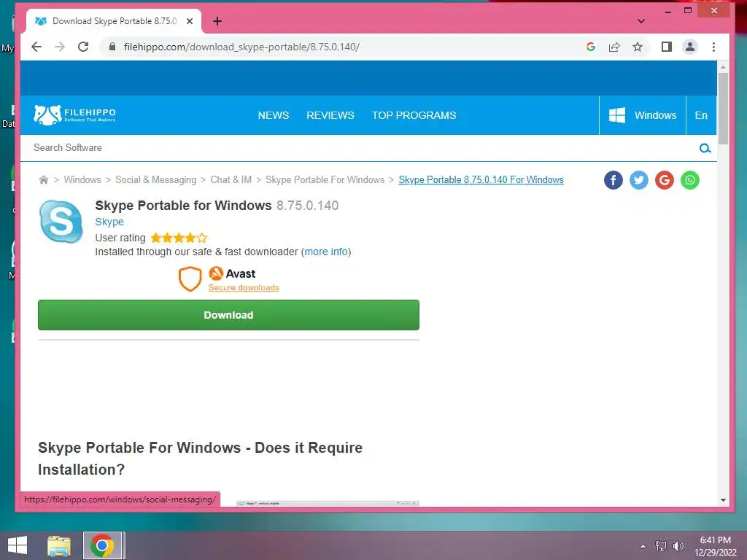Open the Skype developer link
The width and height of the screenshot is (747, 560).
109,222
